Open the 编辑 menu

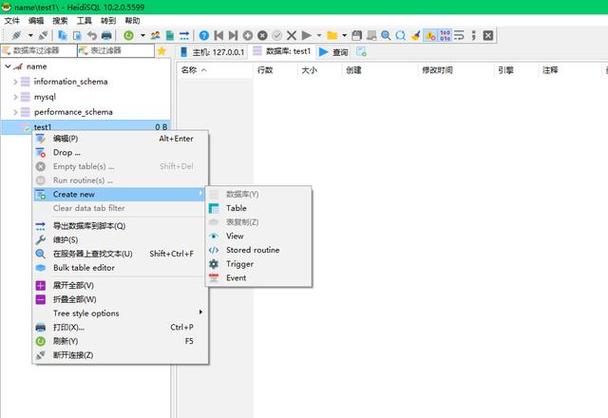[36, 21]
